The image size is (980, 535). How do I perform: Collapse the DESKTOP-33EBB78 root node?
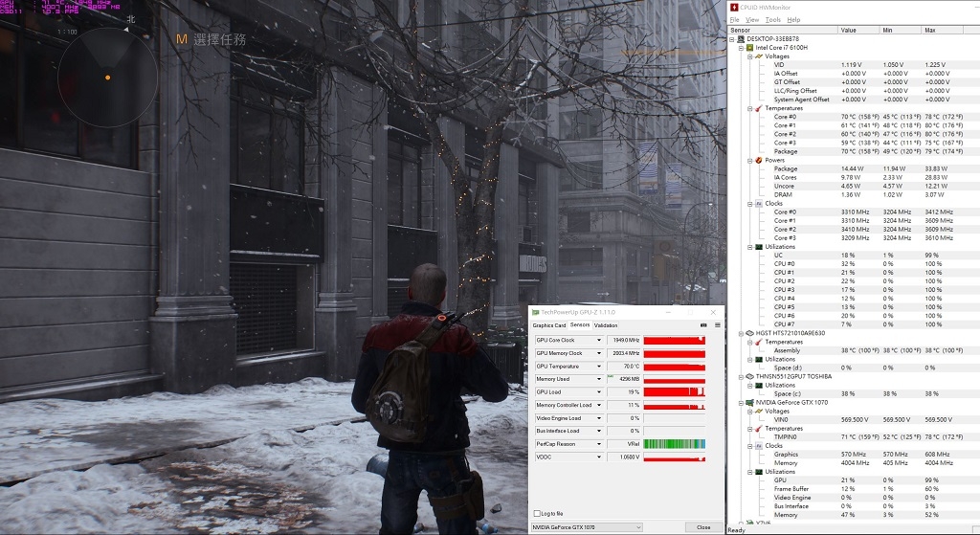732,38
